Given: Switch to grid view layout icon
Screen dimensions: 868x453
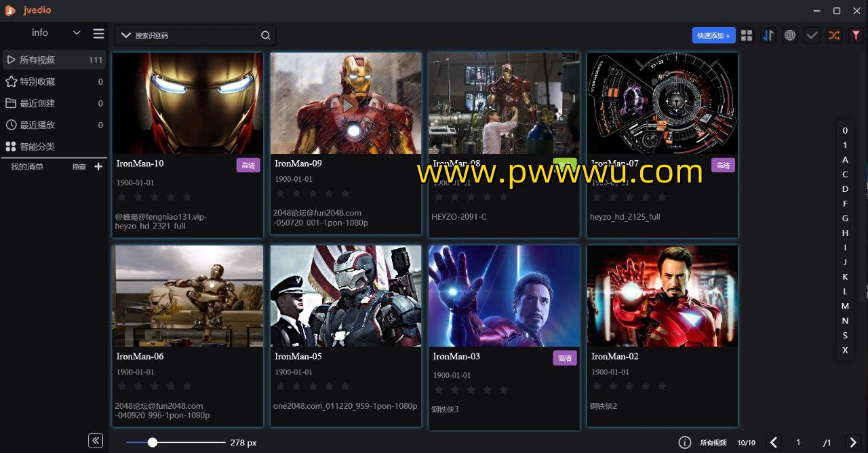Looking at the screenshot, I should 747,35.
